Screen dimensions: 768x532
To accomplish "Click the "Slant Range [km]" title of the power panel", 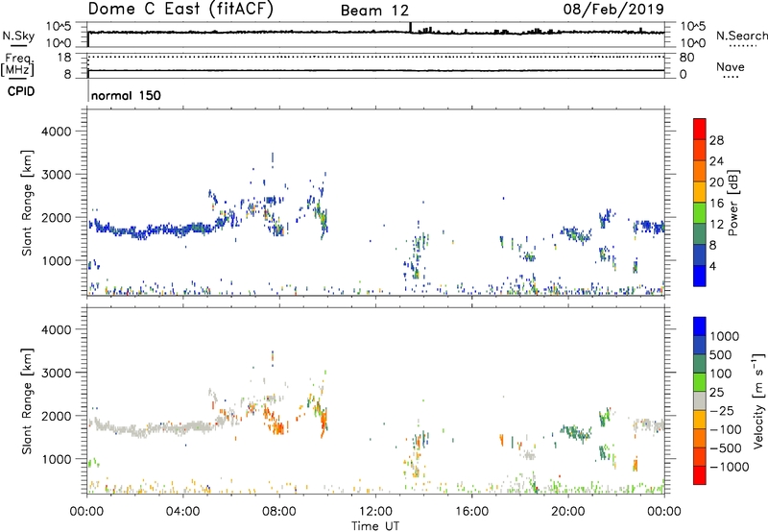I will coord(27,203).
